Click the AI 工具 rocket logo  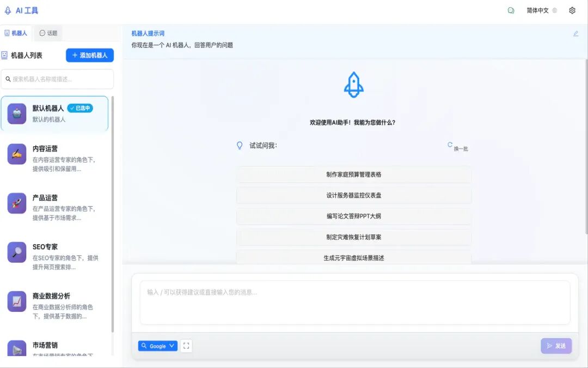point(8,10)
